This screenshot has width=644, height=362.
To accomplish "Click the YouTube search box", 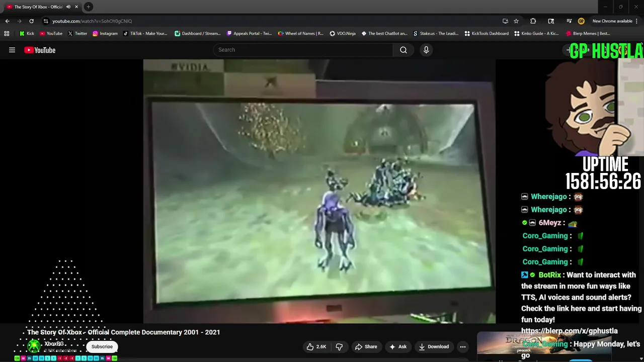I will (x=303, y=50).
